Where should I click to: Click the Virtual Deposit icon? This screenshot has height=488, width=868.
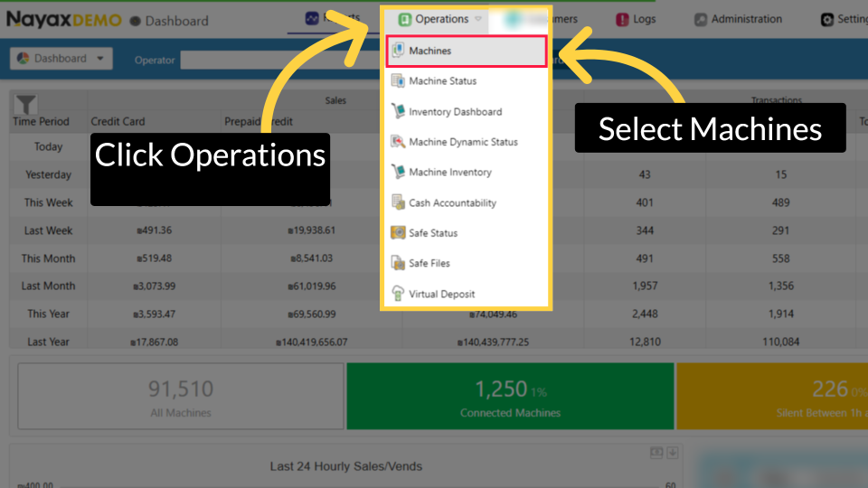(x=398, y=293)
